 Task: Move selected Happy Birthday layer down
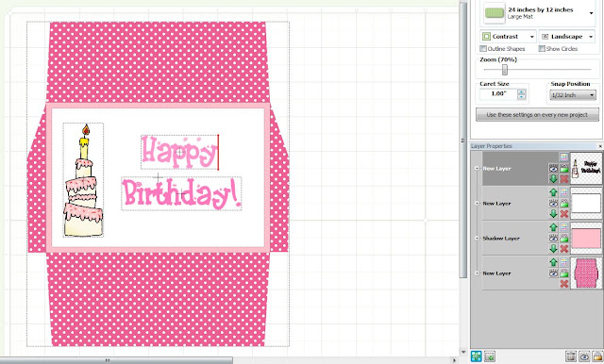(x=554, y=179)
